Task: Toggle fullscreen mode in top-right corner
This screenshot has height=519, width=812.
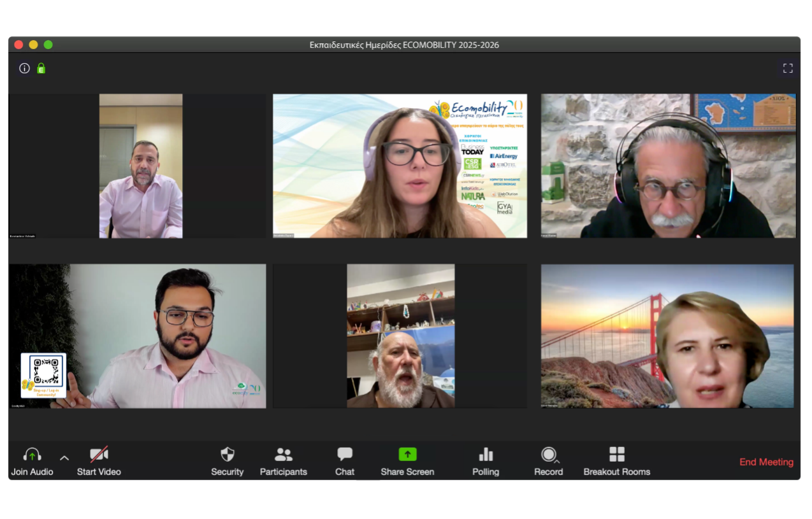Action: (x=788, y=68)
